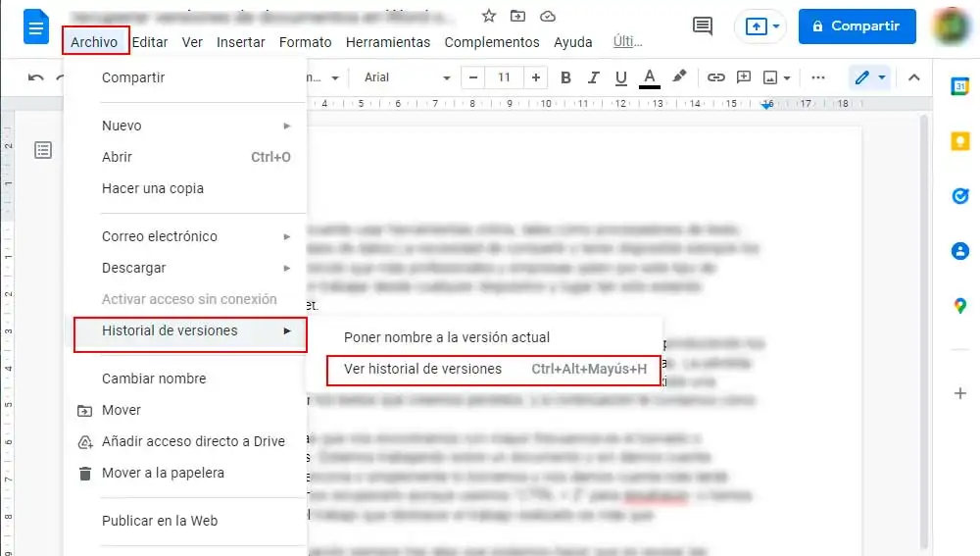This screenshot has width=980, height=556.
Task: Choose Hacer una copia
Action: [185, 188]
